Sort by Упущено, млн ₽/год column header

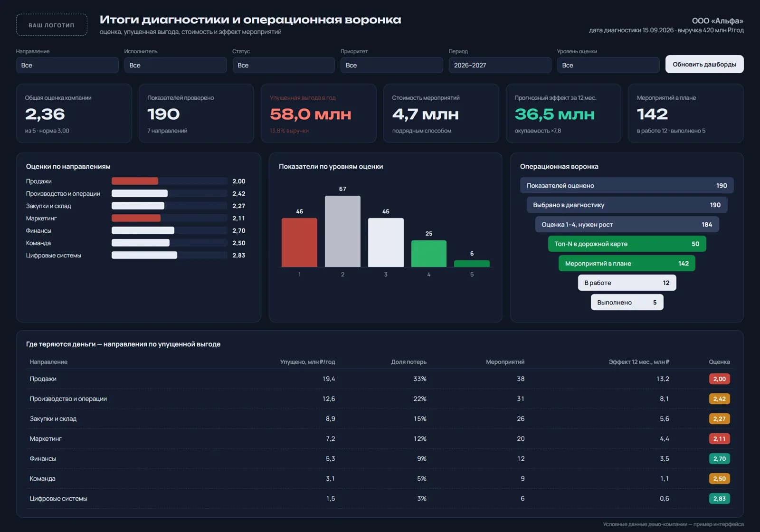coord(307,361)
